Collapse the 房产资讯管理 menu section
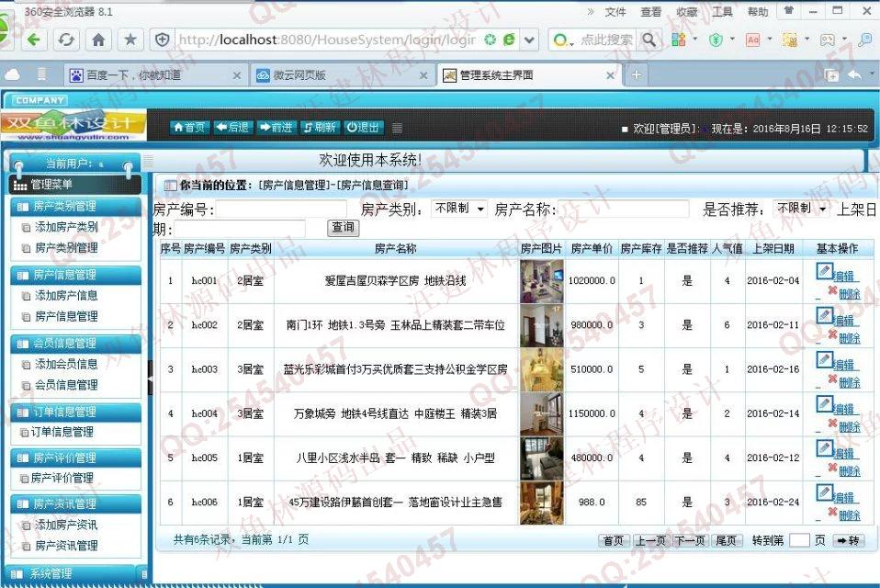The height and width of the screenshot is (588, 880). pyautogui.click(x=75, y=503)
